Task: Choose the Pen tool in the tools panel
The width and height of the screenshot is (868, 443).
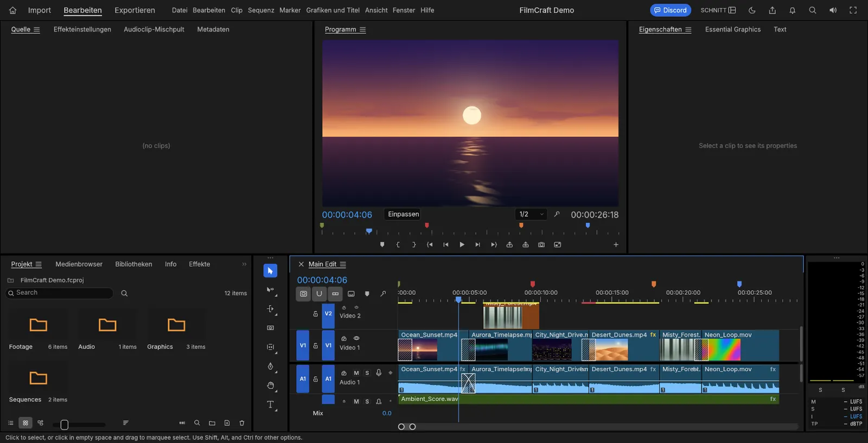Action: click(270, 366)
